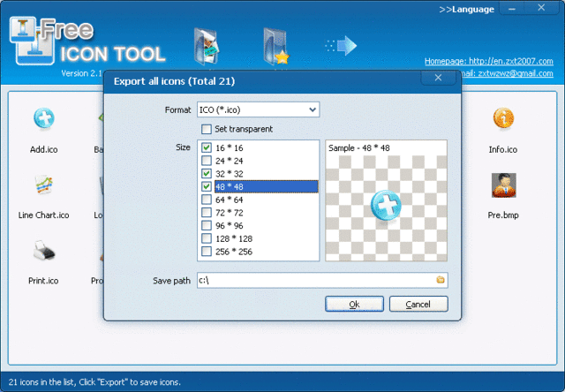Image resolution: width=565 pixels, height=392 pixels.
Task: Click the gmail email link
Action: pos(508,73)
